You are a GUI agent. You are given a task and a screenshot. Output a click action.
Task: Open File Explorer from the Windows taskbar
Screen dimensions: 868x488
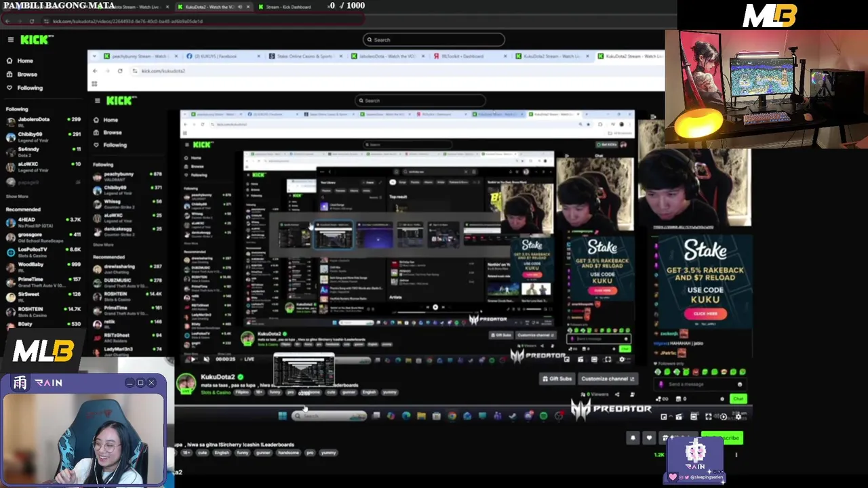[421, 416]
